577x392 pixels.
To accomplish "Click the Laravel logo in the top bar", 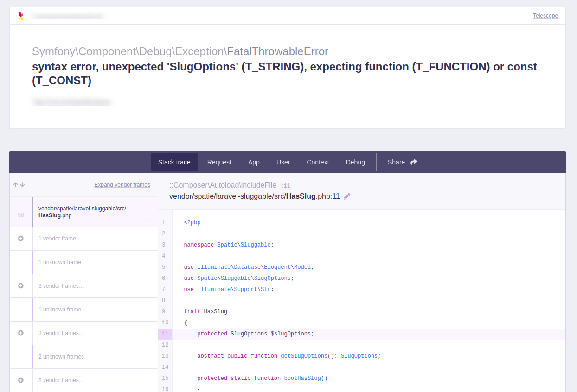I will [x=20, y=15].
